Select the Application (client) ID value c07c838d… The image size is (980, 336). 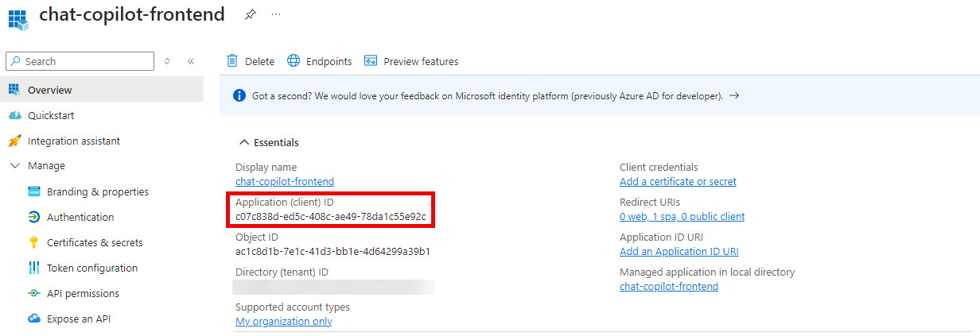(x=331, y=216)
